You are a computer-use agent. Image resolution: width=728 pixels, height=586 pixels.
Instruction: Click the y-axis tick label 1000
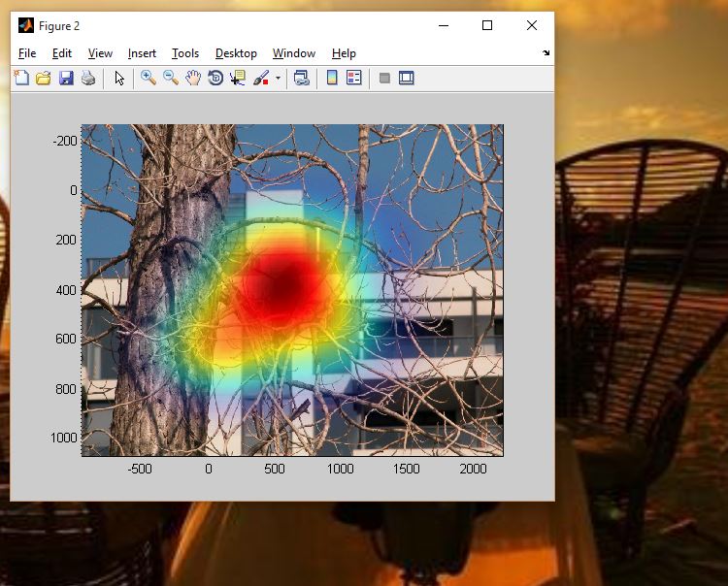tap(64, 438)
